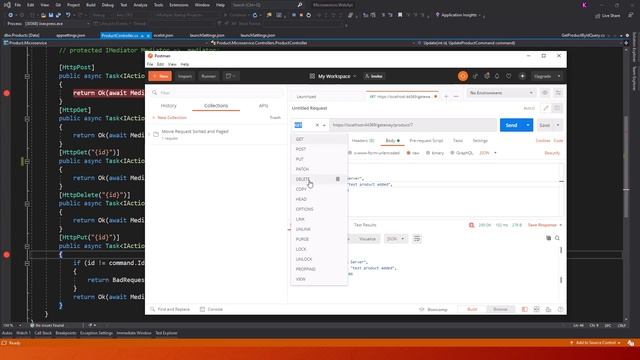The height and width of the screenshot is (360, 640).
Task: Click the edit pencil icon beside Untitled Request
Action: pos(546,108)
